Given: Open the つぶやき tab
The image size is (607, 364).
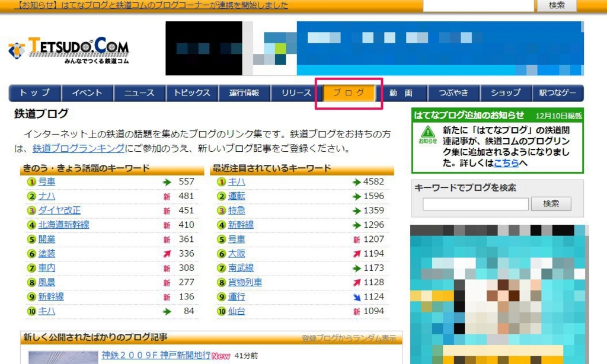Looking at the screenshot, I should point(453,93).
